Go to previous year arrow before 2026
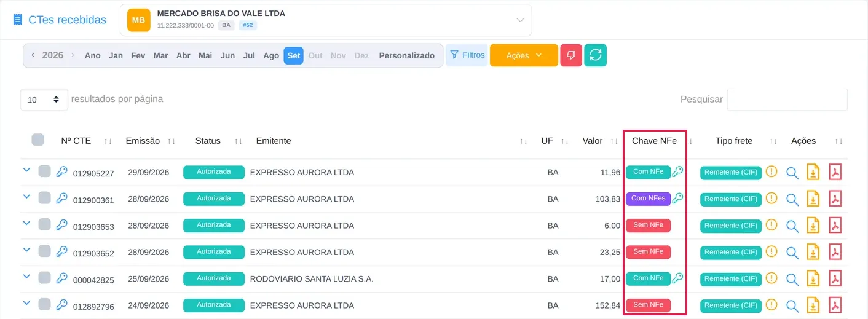The width and height of the screenshot is (868, 319). 33,55
